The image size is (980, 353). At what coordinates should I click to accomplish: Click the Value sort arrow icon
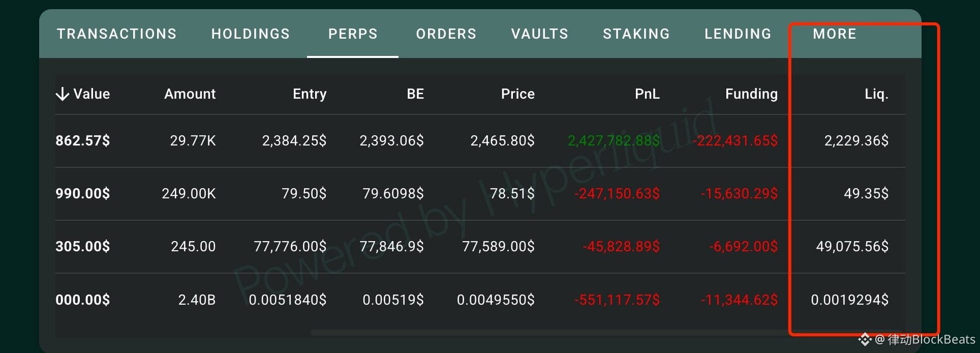[x=62, y=94]
